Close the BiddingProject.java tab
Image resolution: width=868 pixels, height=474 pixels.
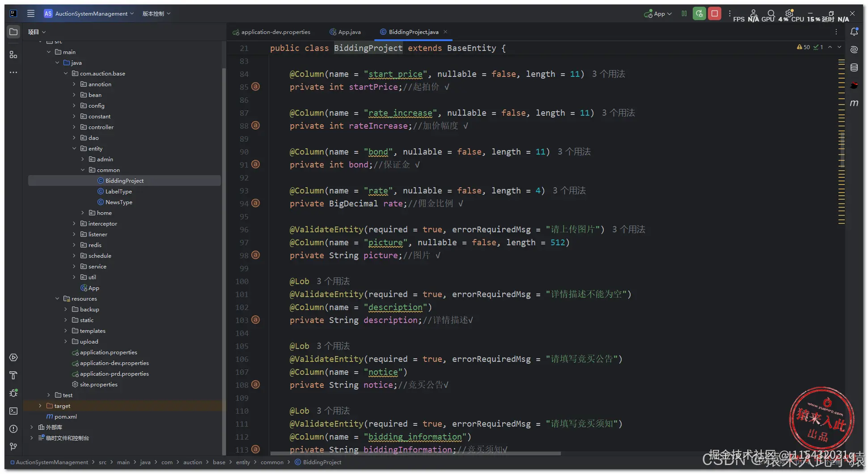445,32
